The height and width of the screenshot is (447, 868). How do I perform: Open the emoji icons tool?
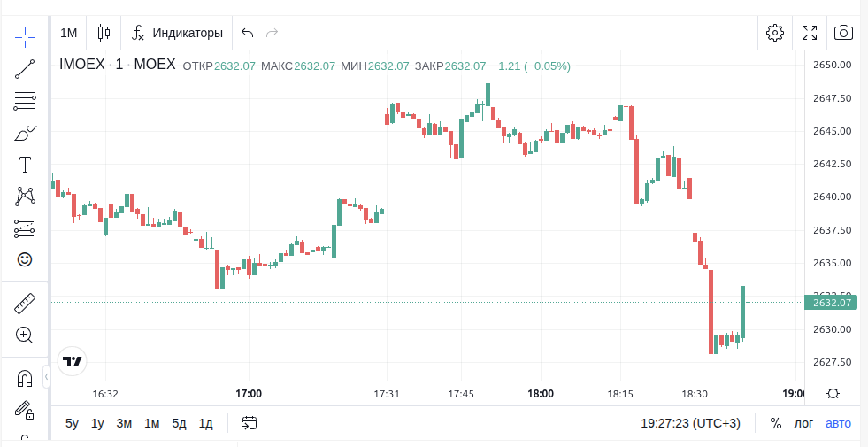(25, 259)
